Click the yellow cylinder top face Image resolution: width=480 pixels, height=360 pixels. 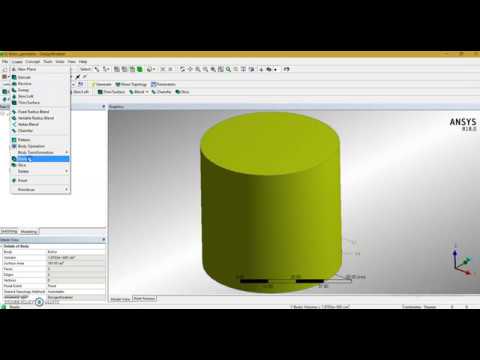tap(270, 143)
